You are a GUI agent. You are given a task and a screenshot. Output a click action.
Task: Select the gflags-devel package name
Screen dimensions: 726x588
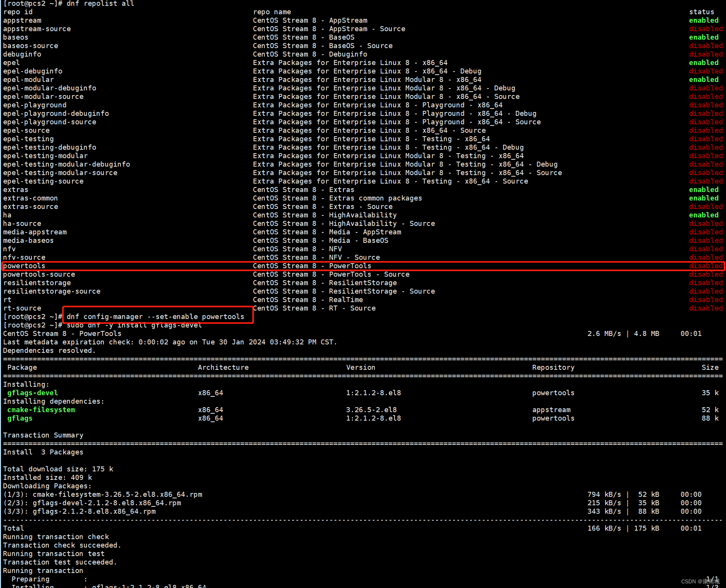point(32,393)
